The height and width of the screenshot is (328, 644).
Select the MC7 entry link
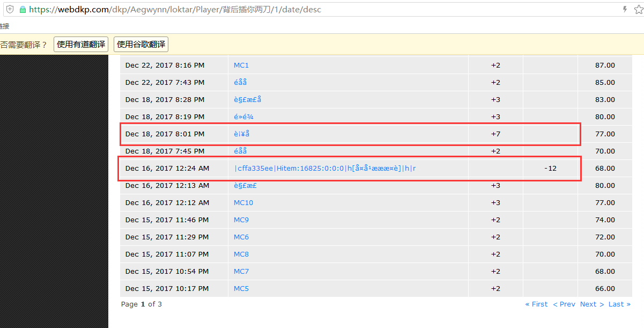[x=241, y=272]
